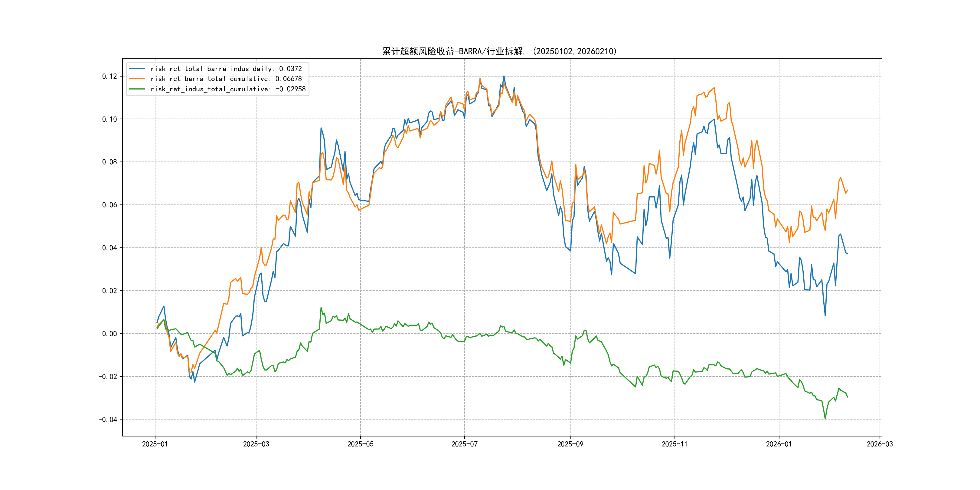Click the 2026-01 x-axis label

[779, 444]
